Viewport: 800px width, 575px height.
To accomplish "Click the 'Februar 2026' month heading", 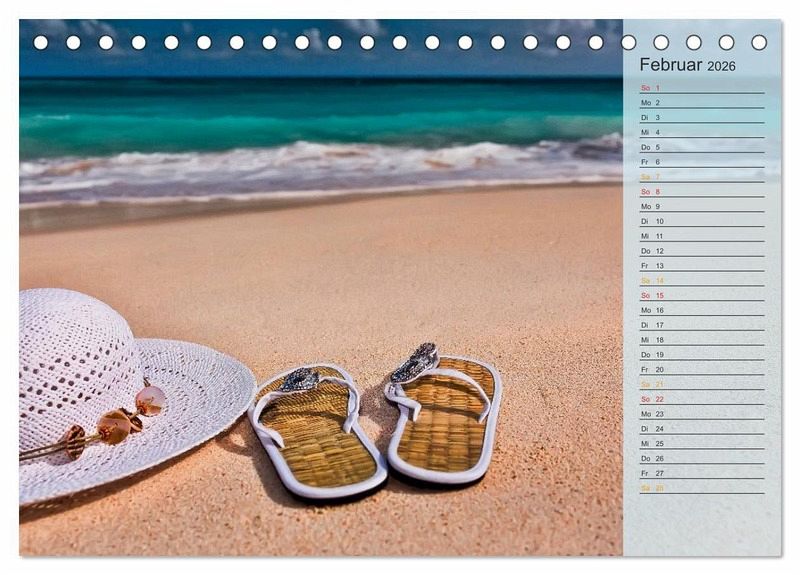I will click(x=687, y=65).
